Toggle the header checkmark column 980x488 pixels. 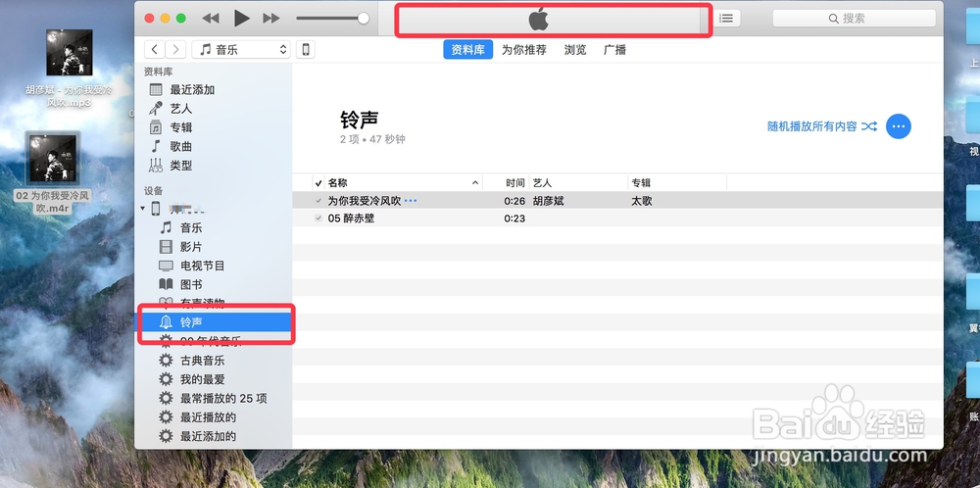pyautogui.click(x=318, y=183)
